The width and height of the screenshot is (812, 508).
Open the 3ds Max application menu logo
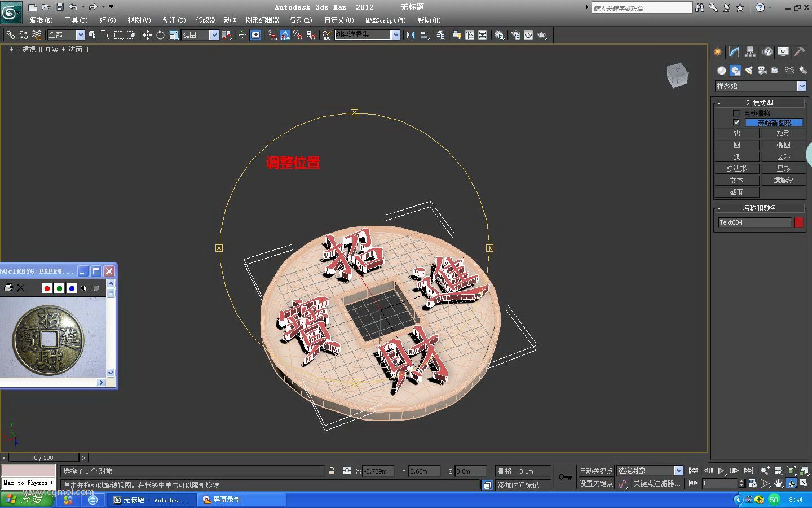[11, 12]
